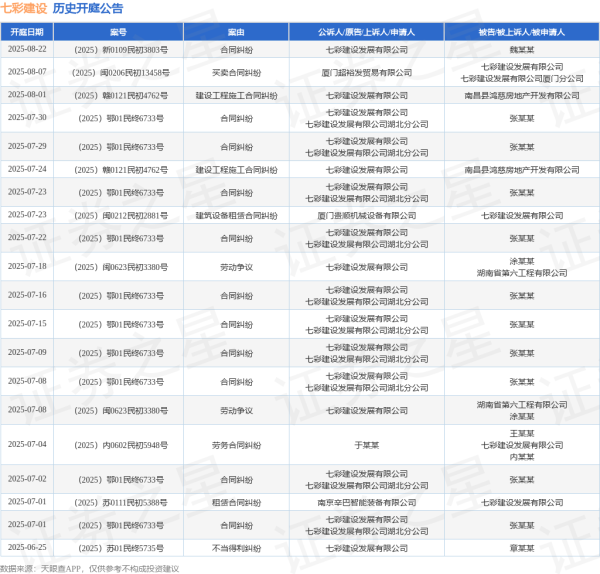This screenshot has width=600, height=574.
Task: Click the 开庭日期 column header
Action: (27, 32)
